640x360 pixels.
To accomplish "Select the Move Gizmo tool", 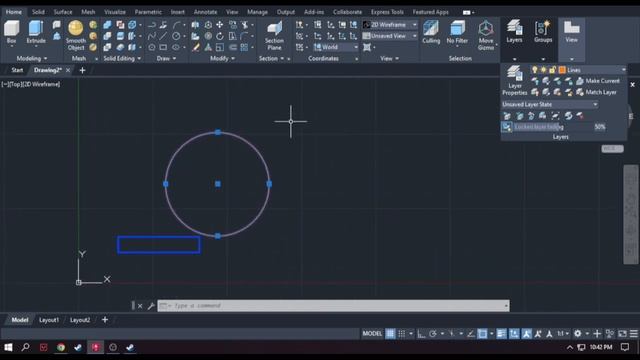I will tap(486, 35).
